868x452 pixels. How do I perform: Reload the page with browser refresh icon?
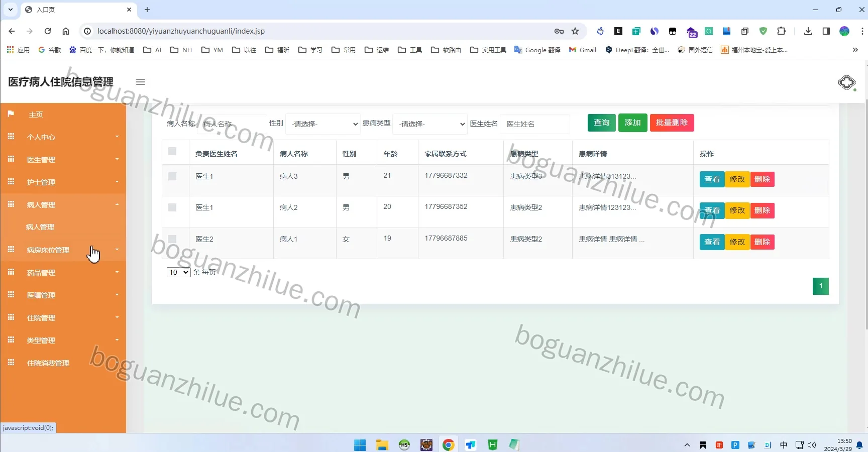(x=48, y=31)
